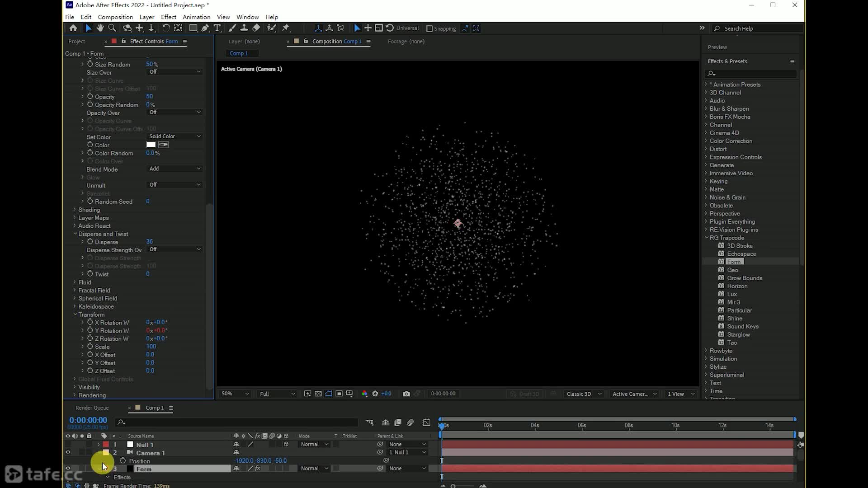
Task: Switch to the Render Queue tab
Action: click(92, 408)
